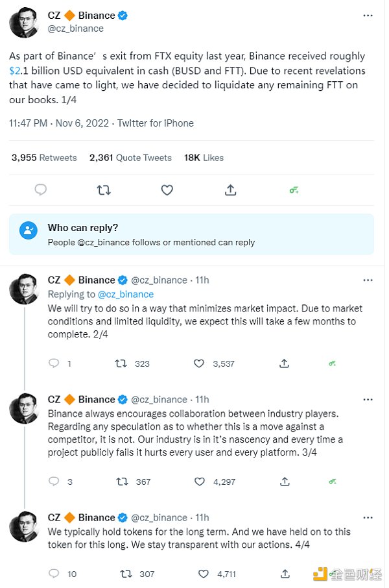Retweet the main FTT liquidation tweet

point(104,190)
